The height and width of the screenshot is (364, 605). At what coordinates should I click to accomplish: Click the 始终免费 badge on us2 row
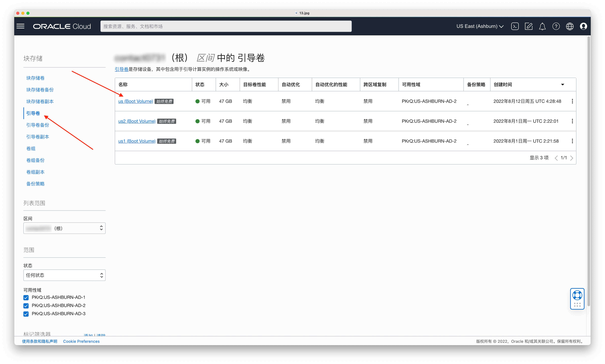click(x=166, y=121)
